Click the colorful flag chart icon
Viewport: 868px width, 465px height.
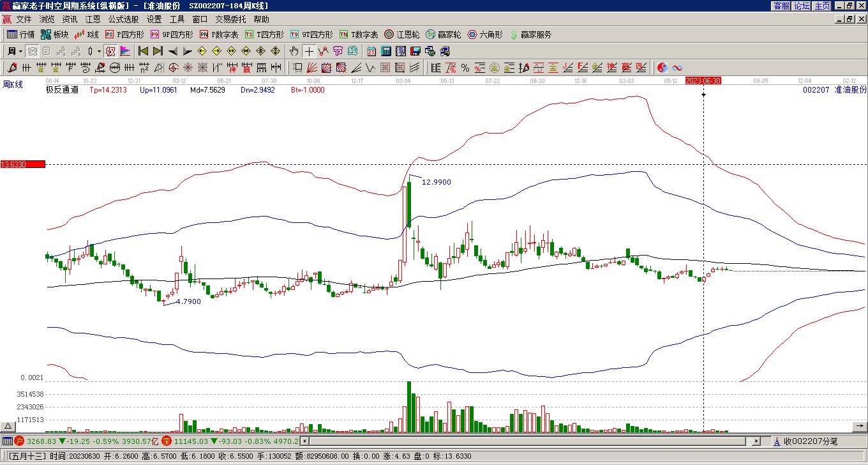click(125, 51)
